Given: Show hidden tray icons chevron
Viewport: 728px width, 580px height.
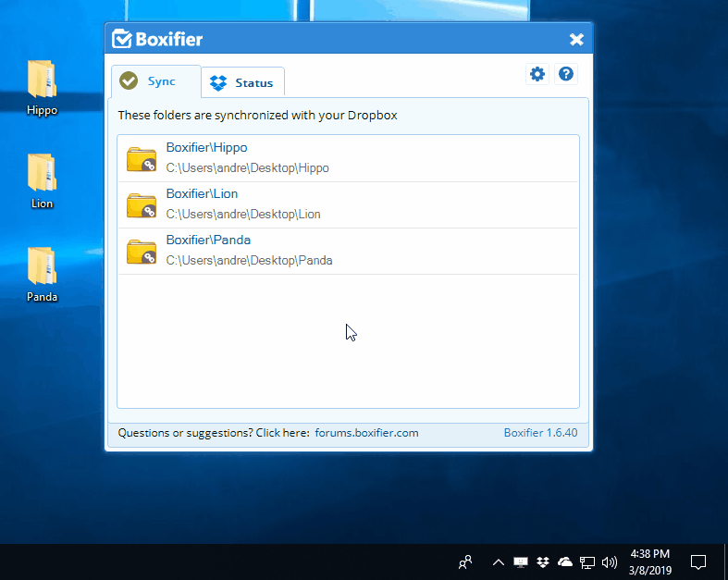Looking at the screenshot, I should coord(499,562).
